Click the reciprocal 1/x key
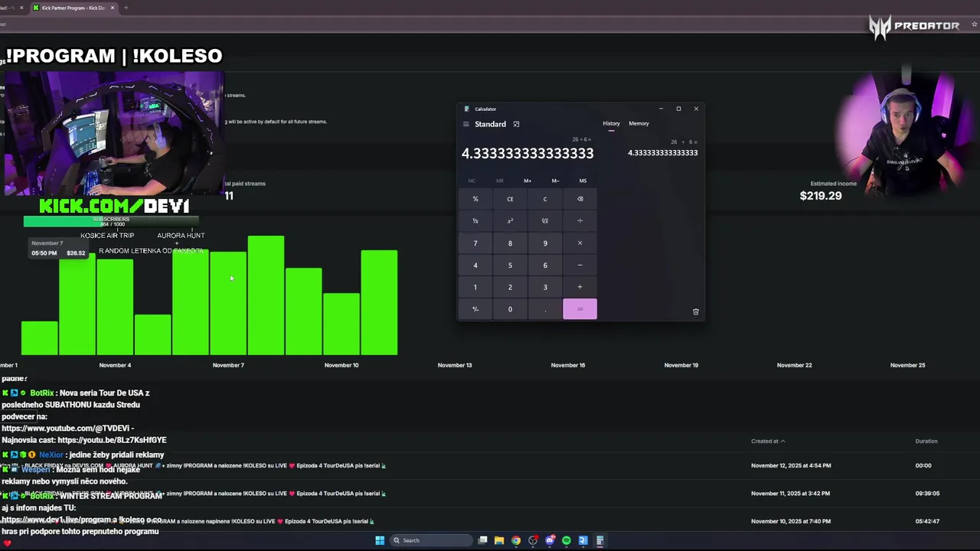 pos(475,221)
